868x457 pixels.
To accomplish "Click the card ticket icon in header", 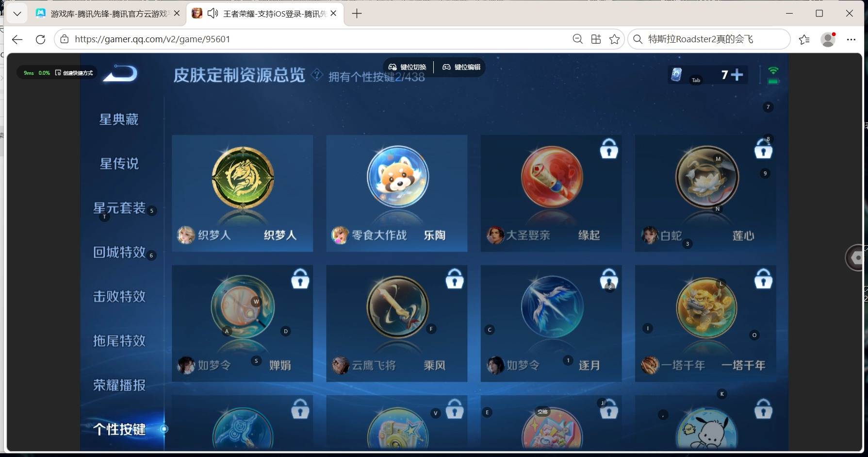I will click(x=676, y=74).
